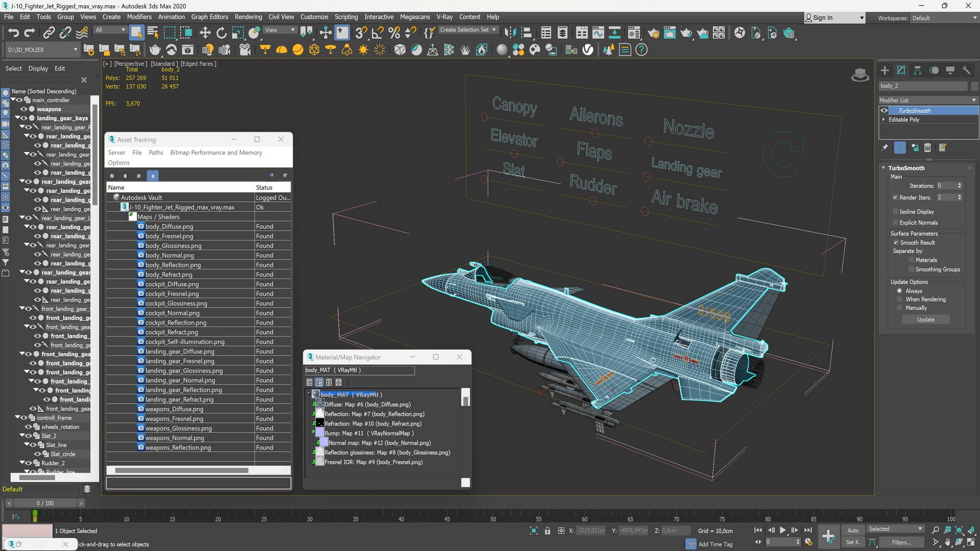
Task: Open the V-Ray menu
Action: click(444, 17)
